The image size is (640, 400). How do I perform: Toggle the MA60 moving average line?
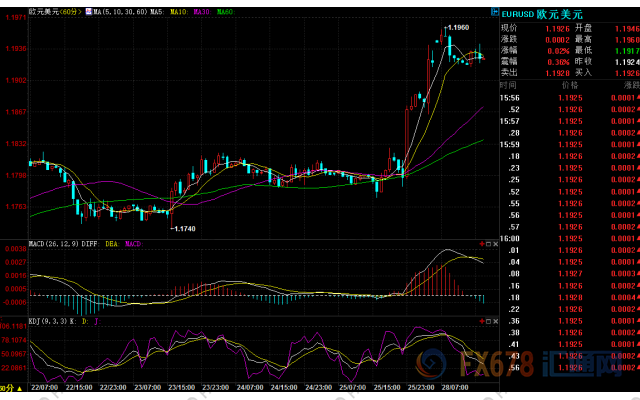pos(223,13)
